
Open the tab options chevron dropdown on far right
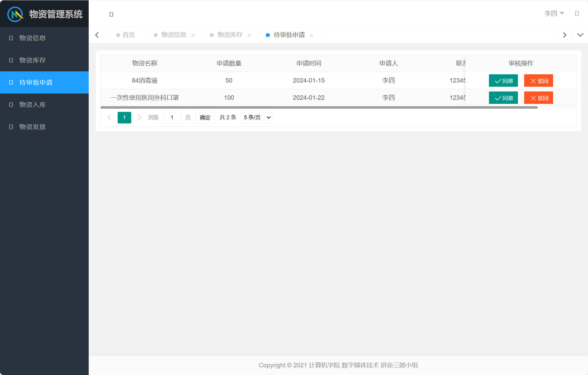[x=580, y=35]
